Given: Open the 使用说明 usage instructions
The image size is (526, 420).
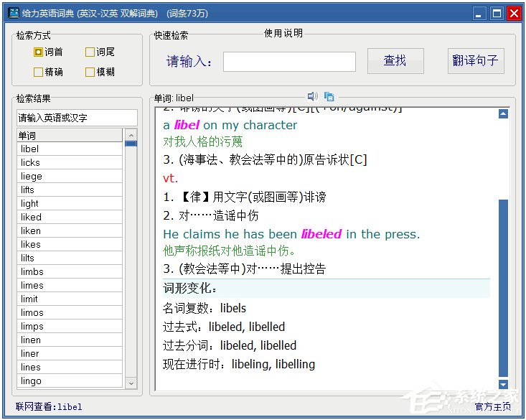Looking at the screenshot, I should (283, 33).
